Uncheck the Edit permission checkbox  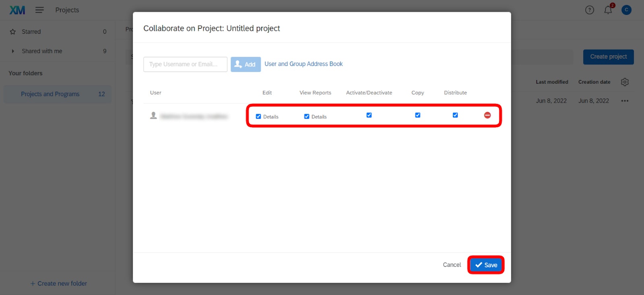tap(258, 117)
